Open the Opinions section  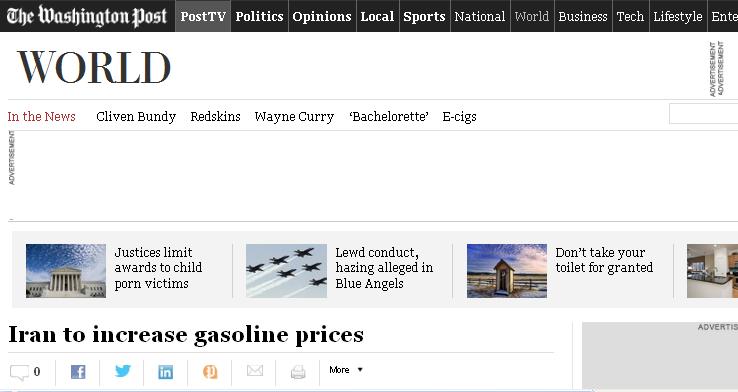point(322,16)
